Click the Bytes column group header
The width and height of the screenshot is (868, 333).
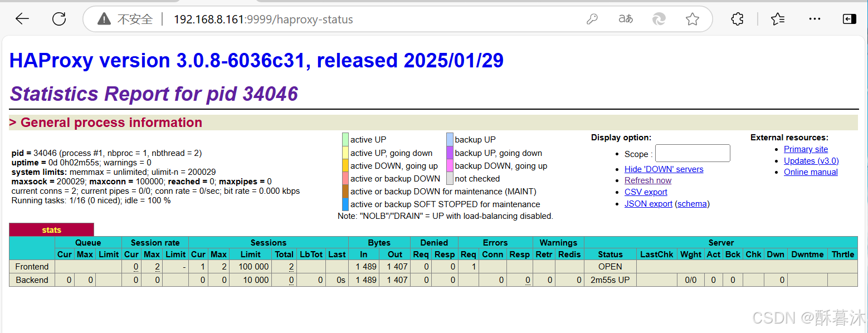coord(379,243)
